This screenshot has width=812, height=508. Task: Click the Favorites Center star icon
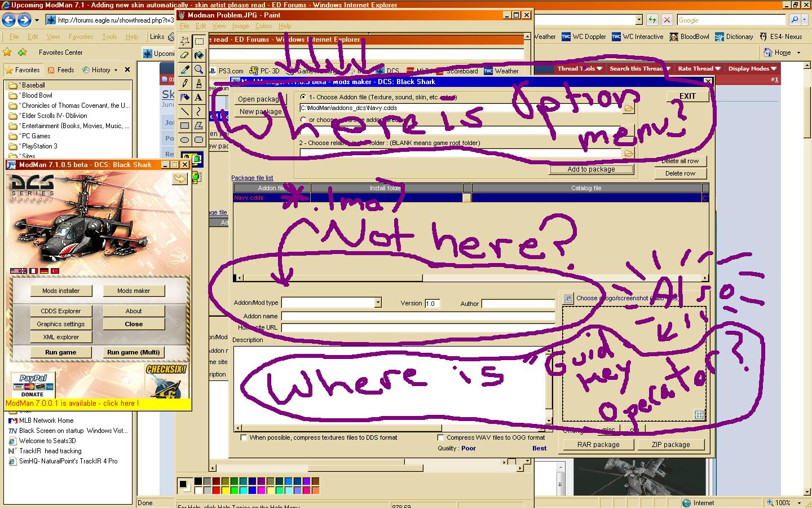pyautogui.click(x=7, y=52)
